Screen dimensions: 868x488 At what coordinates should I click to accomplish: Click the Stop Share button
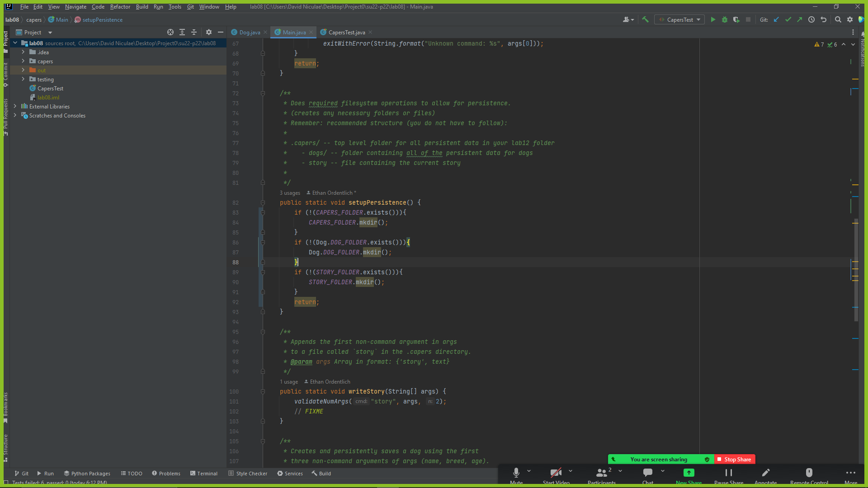click(735, 459)
